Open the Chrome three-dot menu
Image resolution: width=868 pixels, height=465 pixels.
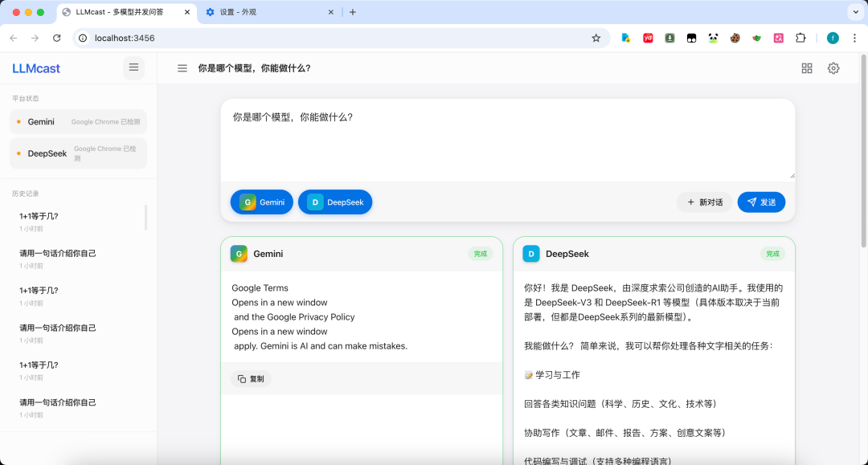pyautogui.click(x=854, y=39)
